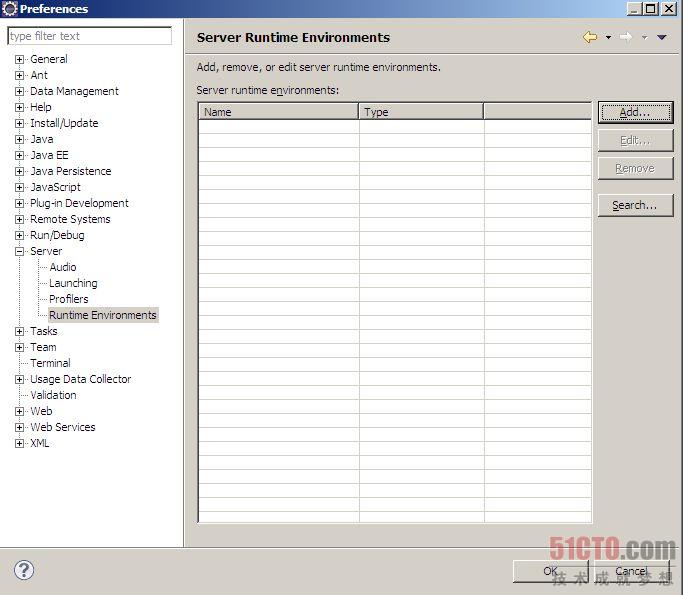Expand the JavaScript node
Viewport: 683px width, 595px height.
tap(19, 187)
